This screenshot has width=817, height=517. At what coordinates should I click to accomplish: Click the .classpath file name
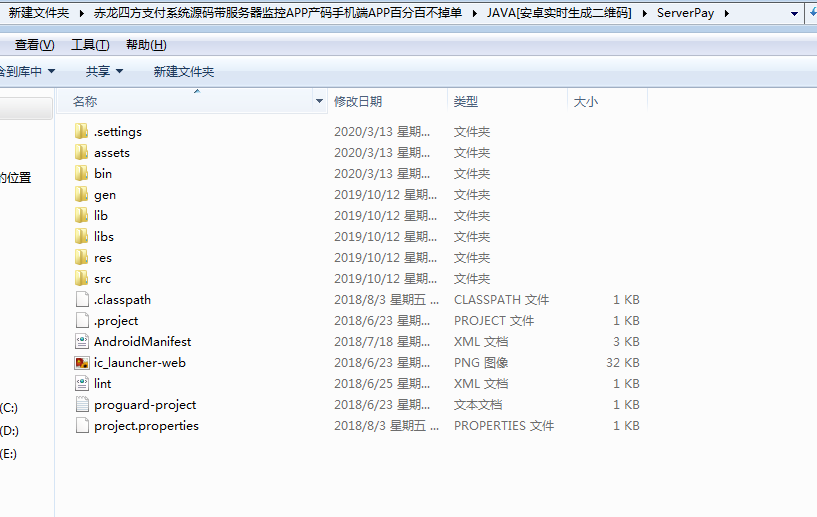122,300
